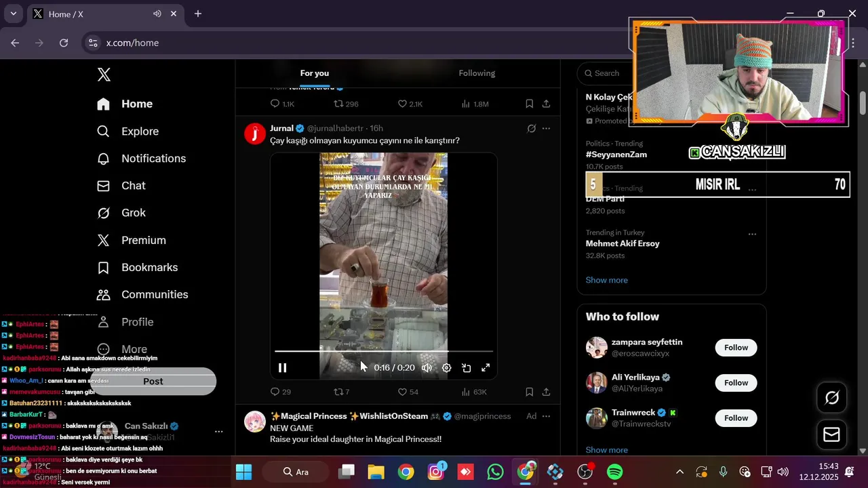Screen dimensions: 868x488
Task: Open Can Sakızlı account menu dots
Action: (218, 431)
